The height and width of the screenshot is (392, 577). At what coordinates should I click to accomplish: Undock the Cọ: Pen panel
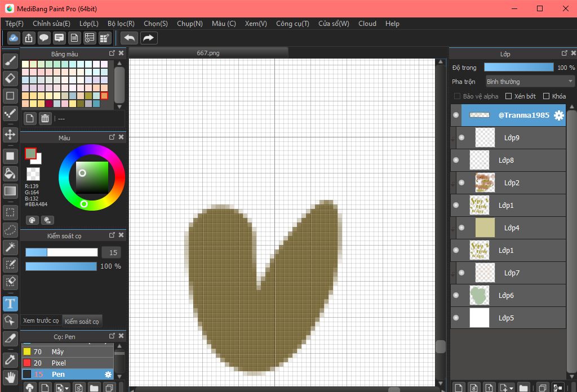coord(112,336)
